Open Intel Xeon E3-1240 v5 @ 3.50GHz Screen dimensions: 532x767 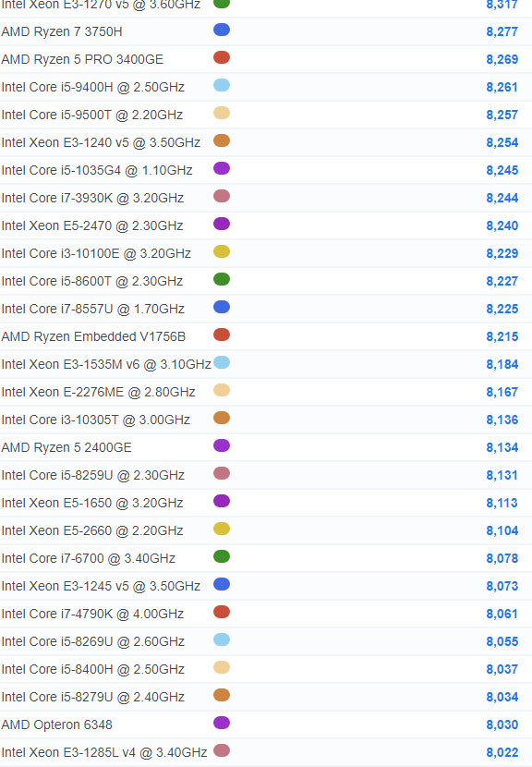pyautogui.click(x=101, y=142)
